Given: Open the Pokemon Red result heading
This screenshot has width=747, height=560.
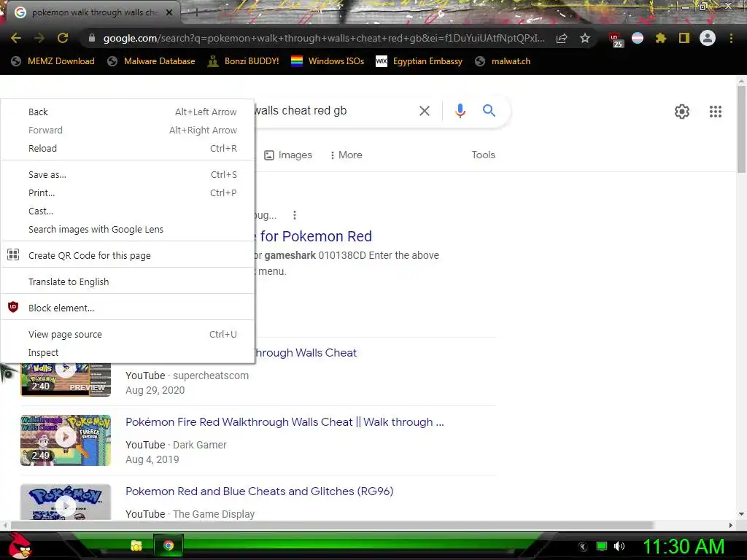Looking at the screenshot, I should coord(315,236).
